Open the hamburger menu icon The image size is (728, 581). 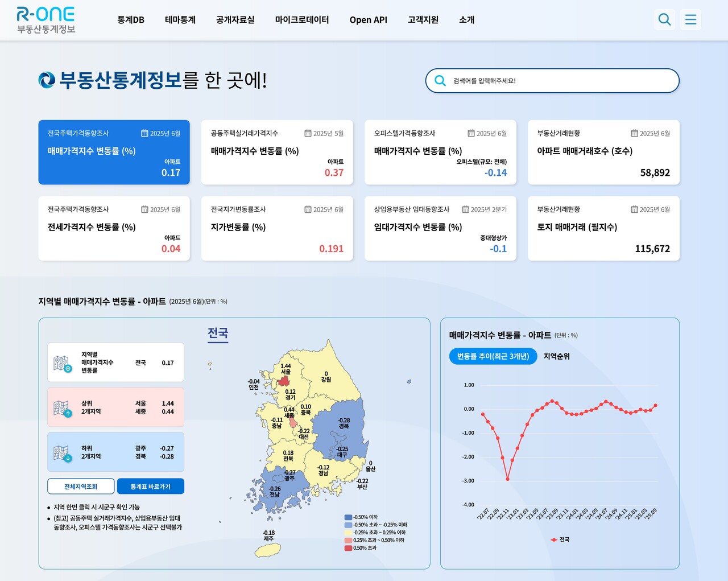[x=690, y=19]
